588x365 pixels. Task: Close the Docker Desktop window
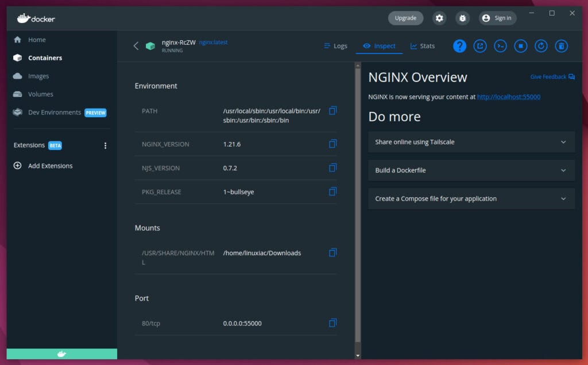click(572, 13)
